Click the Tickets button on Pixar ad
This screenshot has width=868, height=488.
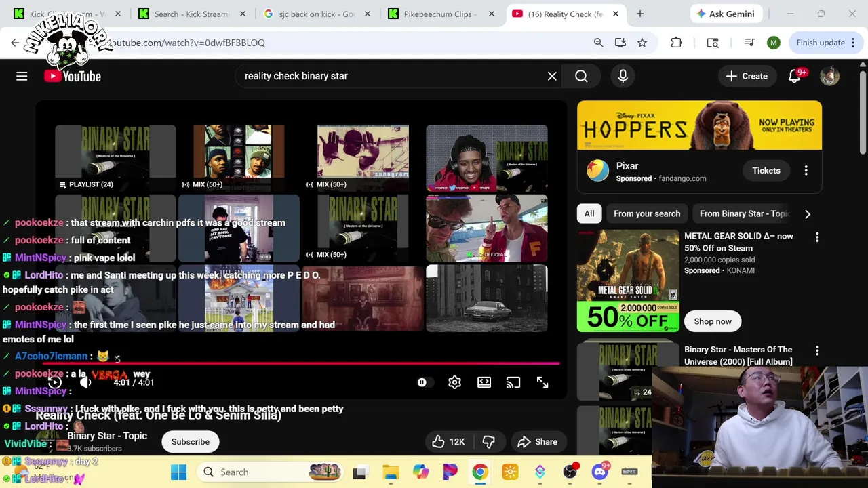pyautogui.click(x=766, y=171)
